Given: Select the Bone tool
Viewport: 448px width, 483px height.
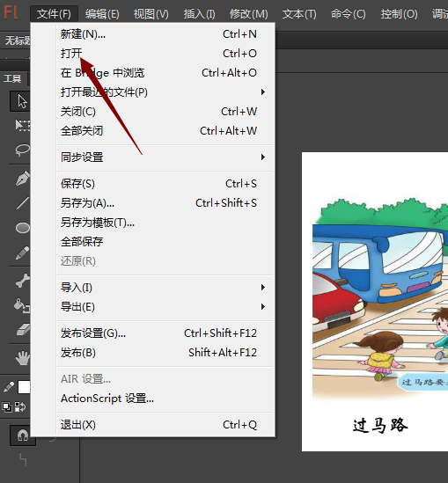Looking at the screenshot, I should pos(23,281).
